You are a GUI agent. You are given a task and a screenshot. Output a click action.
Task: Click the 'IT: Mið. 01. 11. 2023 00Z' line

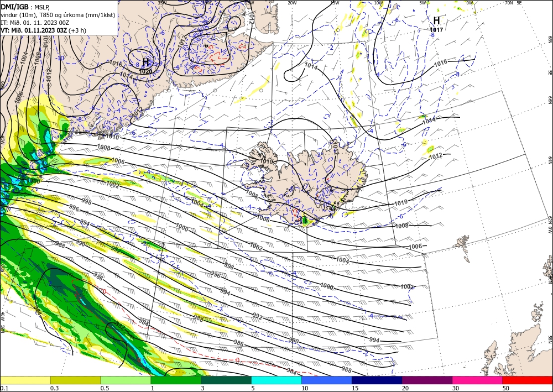click(x=35, y=23)
